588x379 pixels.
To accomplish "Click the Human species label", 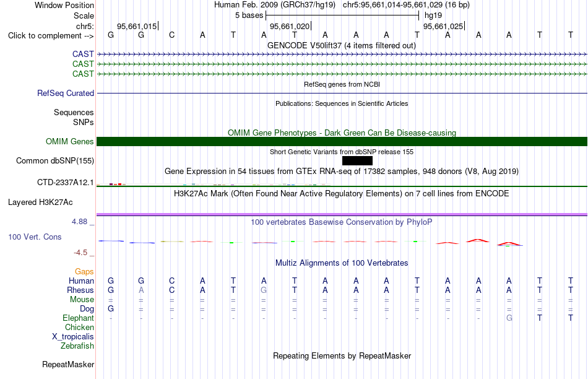I will 81,281.
